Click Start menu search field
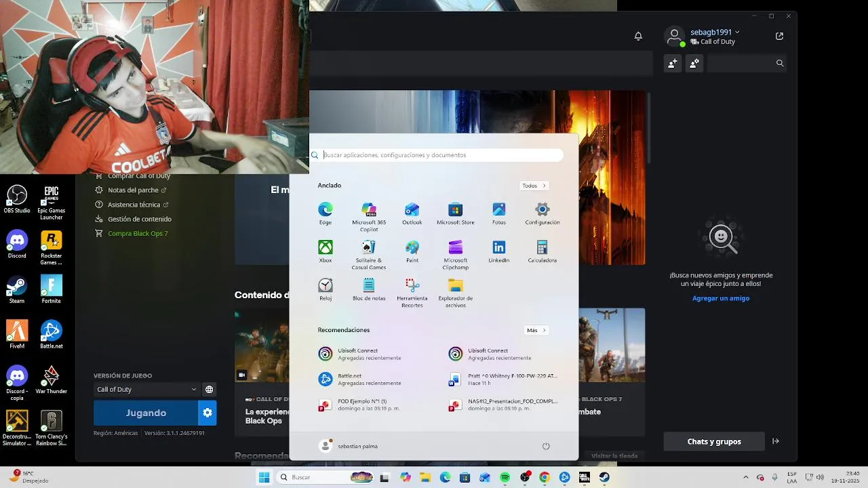This screenshot has height=488, width=868. pos(437,155)
